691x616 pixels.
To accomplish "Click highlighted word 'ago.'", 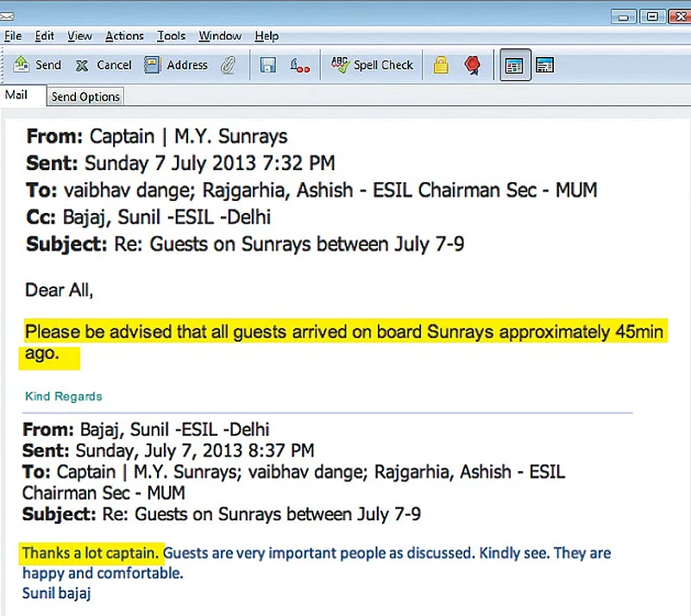I will (42, 354).
